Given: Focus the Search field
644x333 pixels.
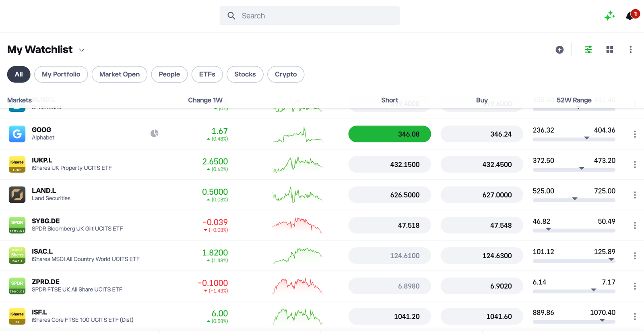Looking at the screenshot, I should tap(310, 16).
